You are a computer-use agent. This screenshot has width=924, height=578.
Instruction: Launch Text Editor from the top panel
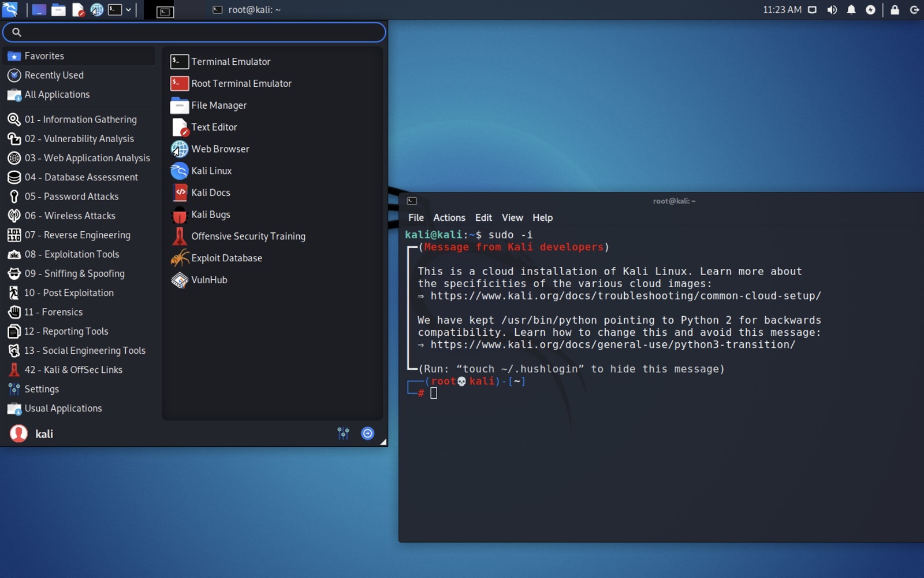78,10
